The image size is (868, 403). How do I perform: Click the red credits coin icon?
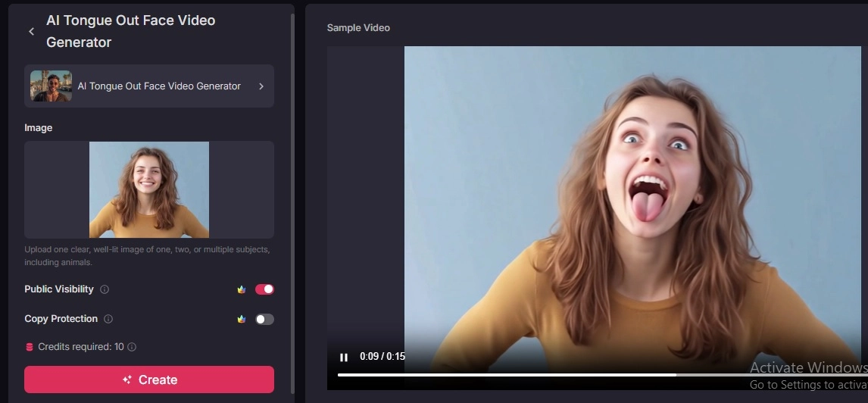(x=30, y=347)
